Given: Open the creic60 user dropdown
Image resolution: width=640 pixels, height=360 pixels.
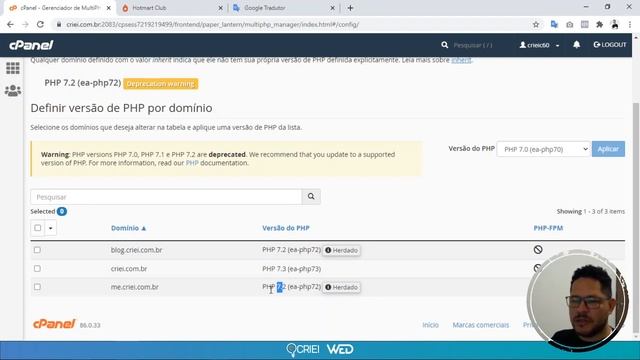Looking at the screenshot, I should pos(539,45).
